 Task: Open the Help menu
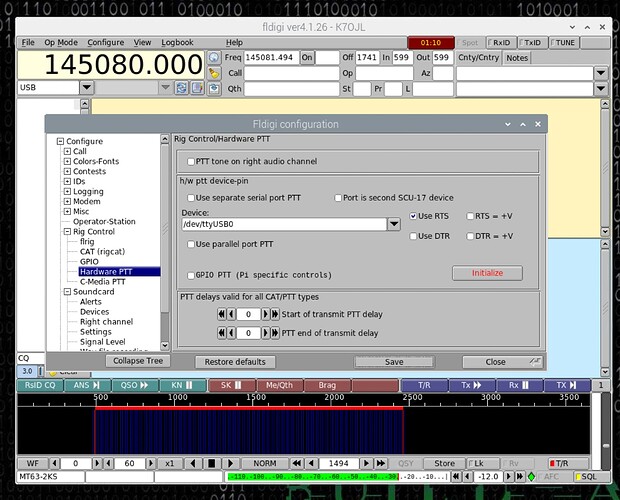234,42
